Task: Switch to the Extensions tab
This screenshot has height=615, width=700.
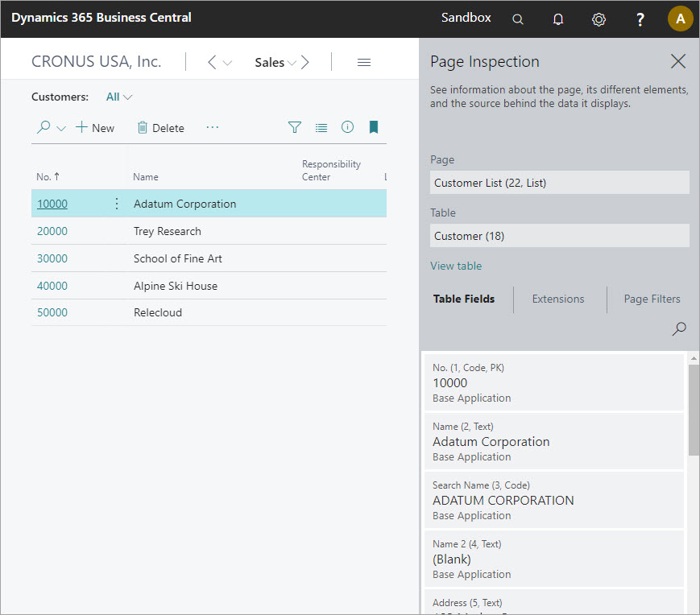Action: [558, 299]
